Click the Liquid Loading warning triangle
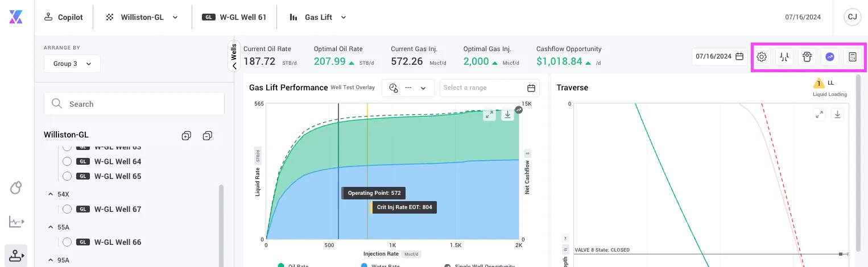The width and height of the screenshot is (868, 267). coord(819,84)
